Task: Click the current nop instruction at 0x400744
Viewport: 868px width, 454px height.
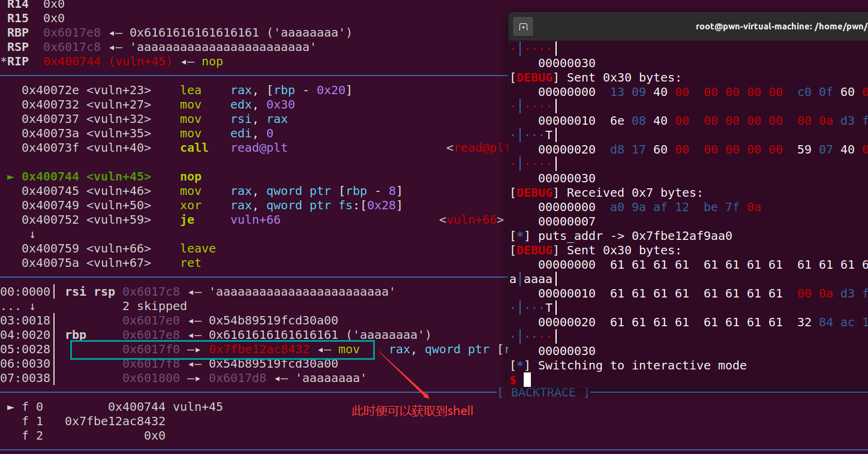Action: tap(104, 176)
